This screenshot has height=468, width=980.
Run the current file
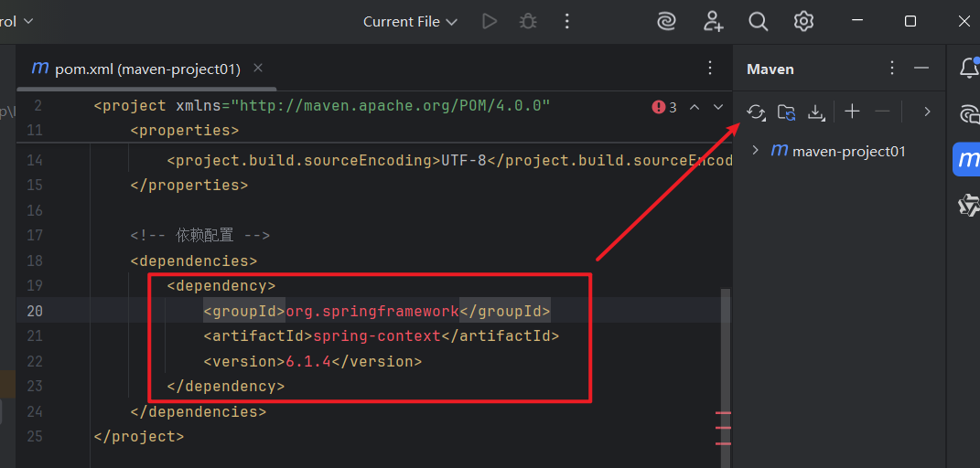(x=490, y=21)
